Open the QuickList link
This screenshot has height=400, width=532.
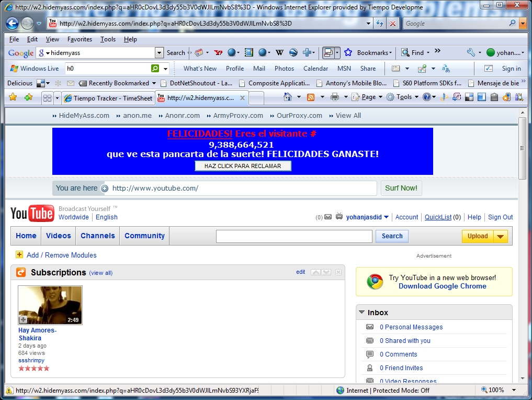[x=438, y=217]
